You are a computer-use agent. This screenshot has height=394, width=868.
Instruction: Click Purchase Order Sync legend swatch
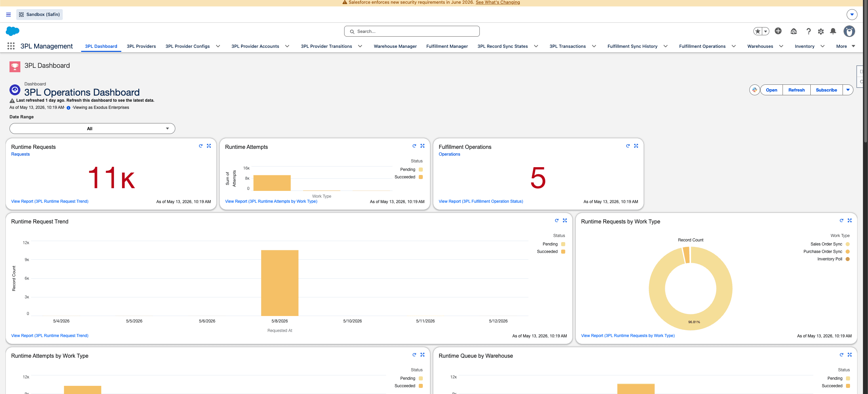[848, 252]
